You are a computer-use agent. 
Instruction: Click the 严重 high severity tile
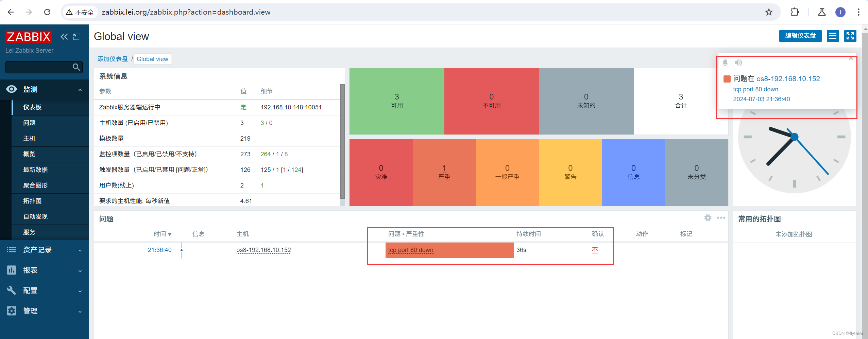click(444, 173)
